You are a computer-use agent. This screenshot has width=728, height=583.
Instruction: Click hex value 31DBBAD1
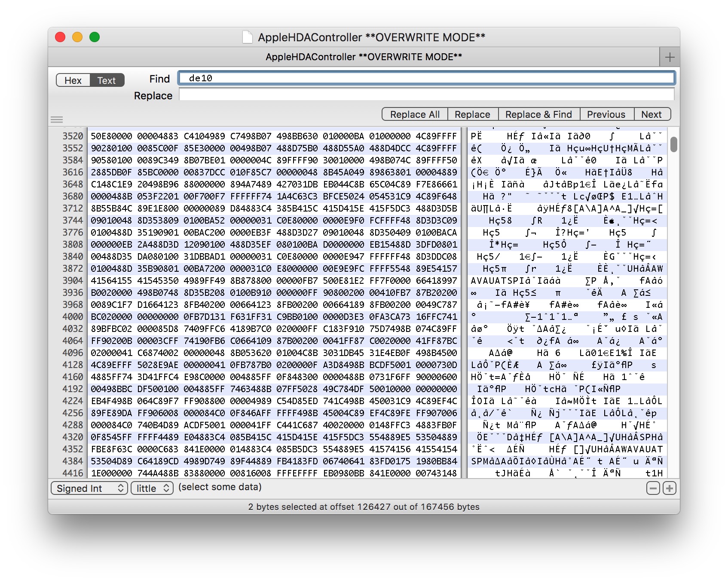tap(205, 257)
